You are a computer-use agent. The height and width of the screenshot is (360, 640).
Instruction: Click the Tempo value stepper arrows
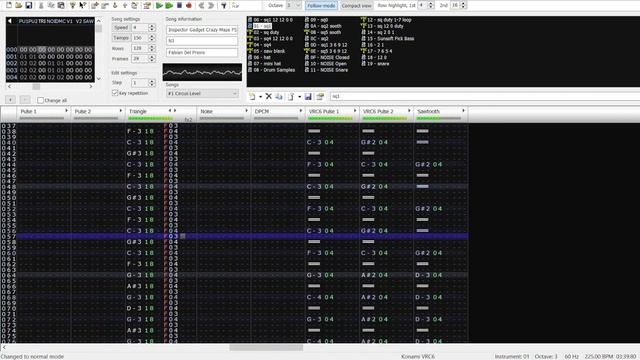point(152,38)
